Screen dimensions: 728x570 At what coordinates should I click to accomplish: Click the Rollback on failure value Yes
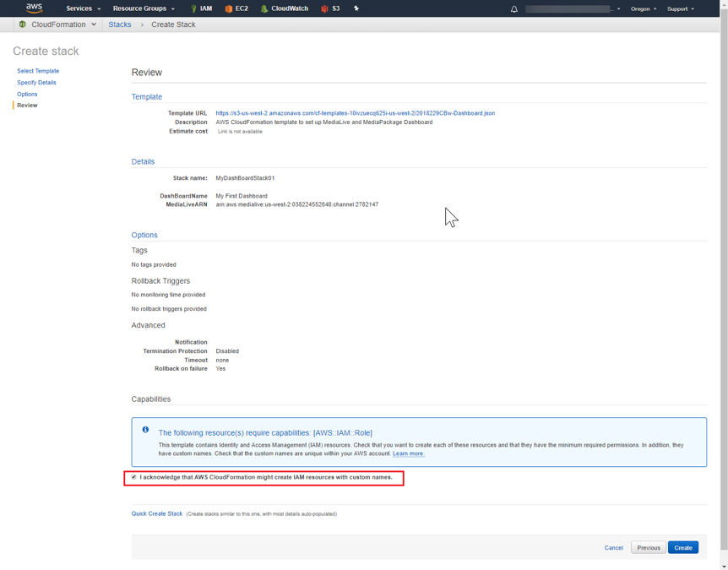point(220,368)
